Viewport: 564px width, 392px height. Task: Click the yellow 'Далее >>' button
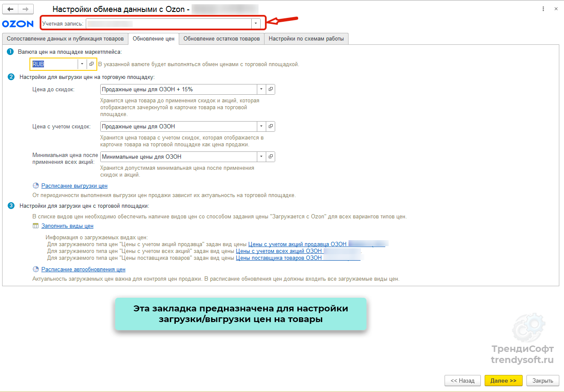click(503, 380)
